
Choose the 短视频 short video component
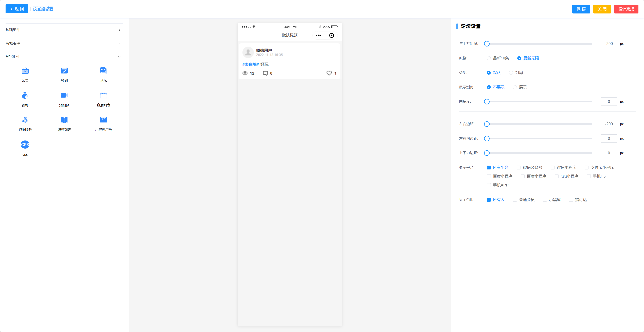64,96
